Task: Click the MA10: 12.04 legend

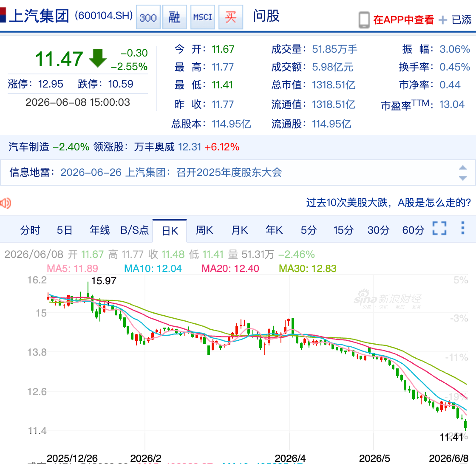Action: click(153, 268)
